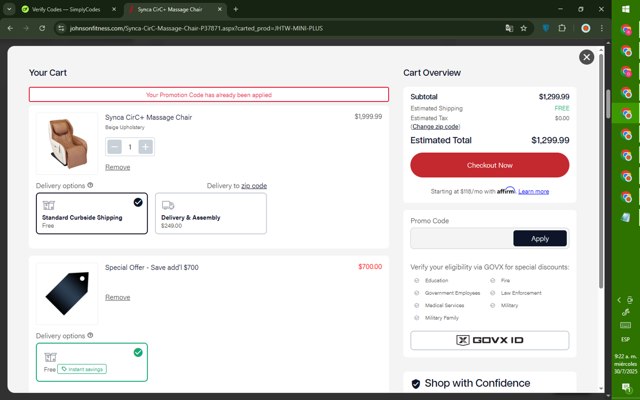Image resolution: width=640 pixels, height=400 pixels.
Task: Select Standard Curbside Shipping option
Action: [x=92, y=213]
